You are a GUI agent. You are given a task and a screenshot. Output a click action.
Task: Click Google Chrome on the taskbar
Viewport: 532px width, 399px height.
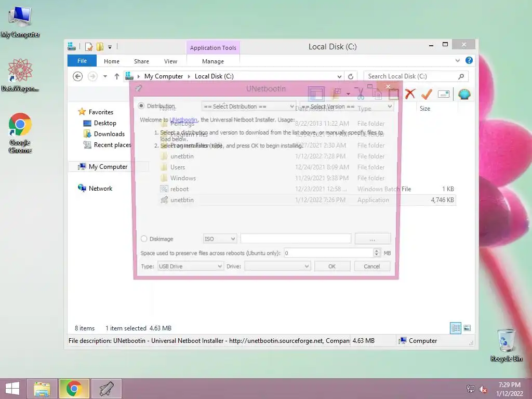click(x=74, y=389)
